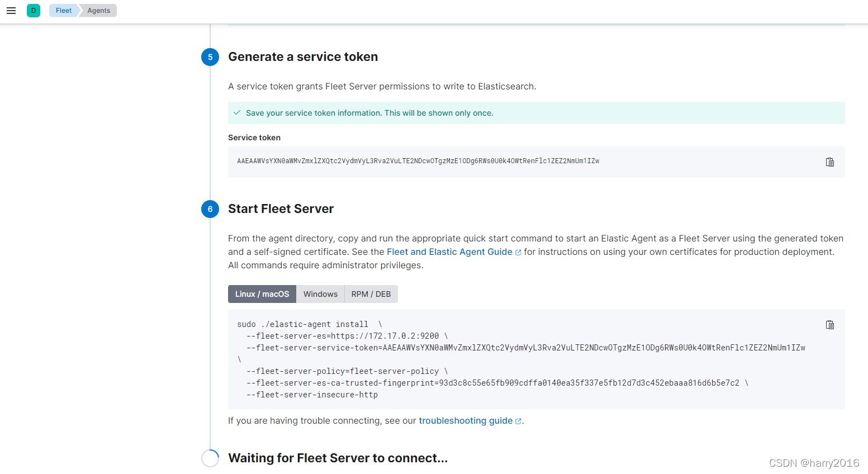Select the Agents breadcrumb

pyautogui.click(x=98, y=11)
